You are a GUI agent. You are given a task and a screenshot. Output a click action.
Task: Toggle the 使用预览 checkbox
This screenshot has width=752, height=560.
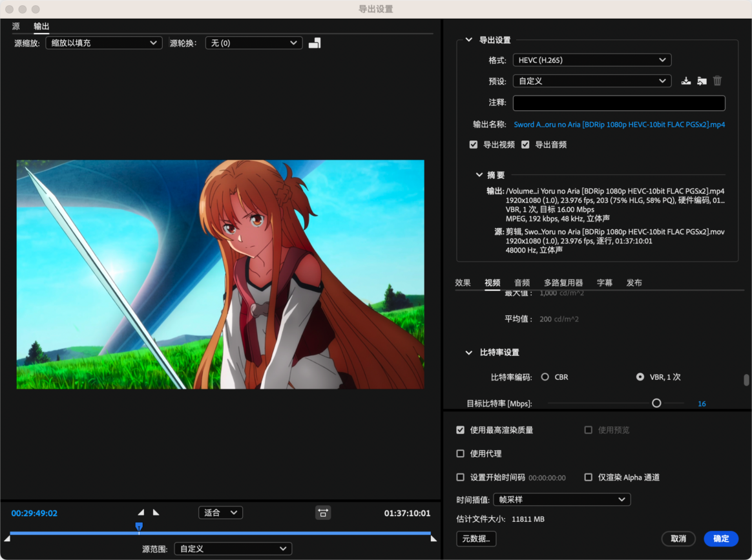pos(588,430)
